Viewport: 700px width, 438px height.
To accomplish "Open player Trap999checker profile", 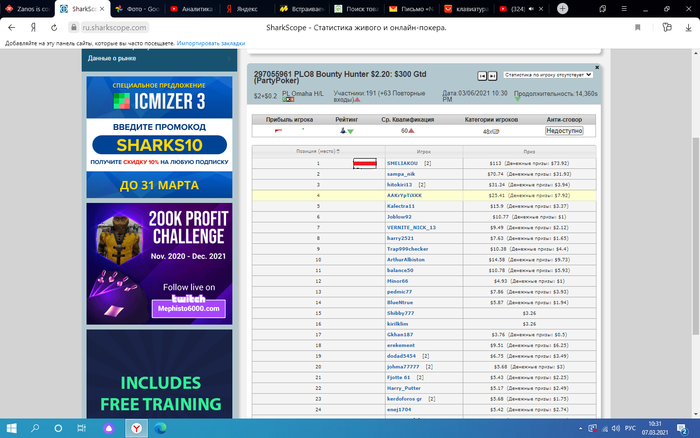I will 407,249.
